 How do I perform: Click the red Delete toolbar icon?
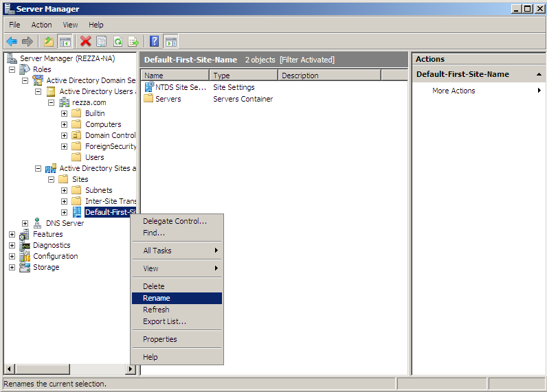point(85,42)
